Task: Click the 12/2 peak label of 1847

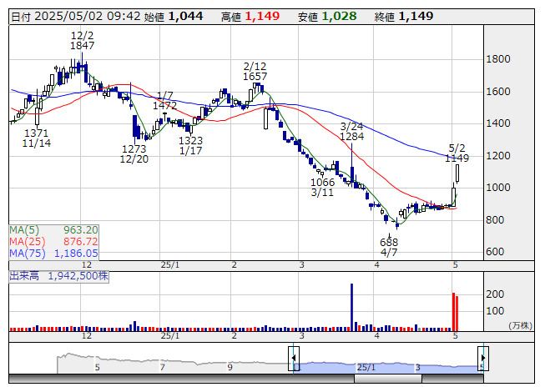Action: click(82, 41)
